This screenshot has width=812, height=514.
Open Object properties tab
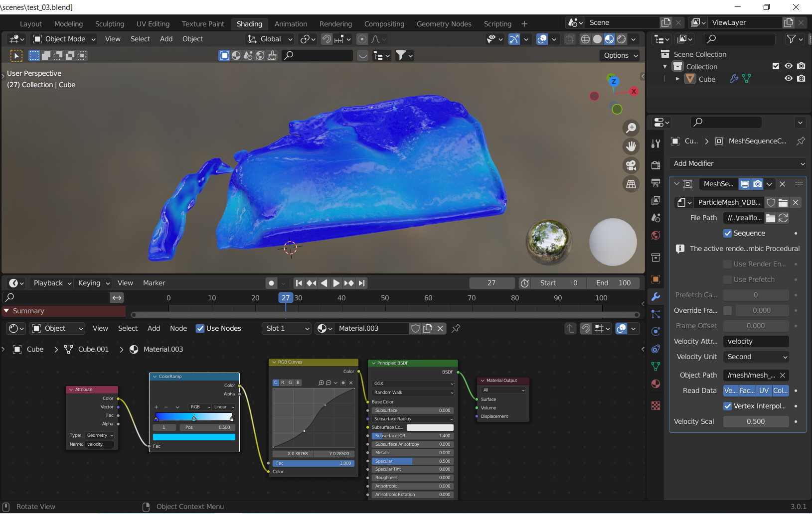pos(656,279)
